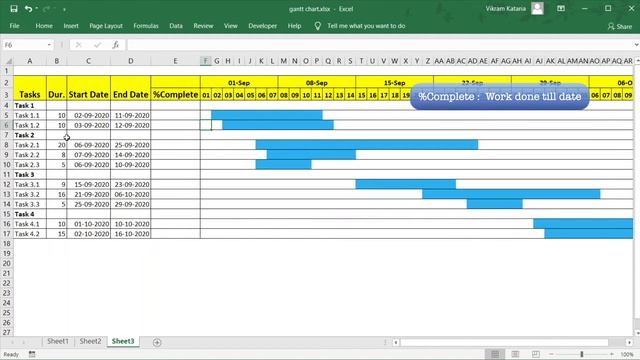Screen dimensions: 640x360
Task: Open the Help tab
Action: pyautogui.click(x=294, y=26)
